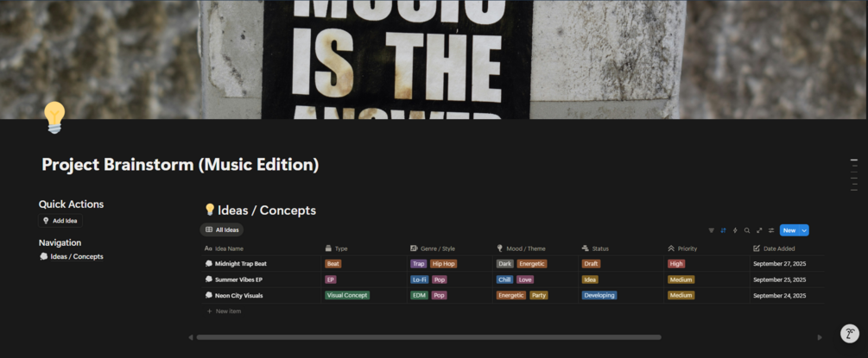Open the Genre / Style column header
Screen dimensions: 868x358
[433, 248]
